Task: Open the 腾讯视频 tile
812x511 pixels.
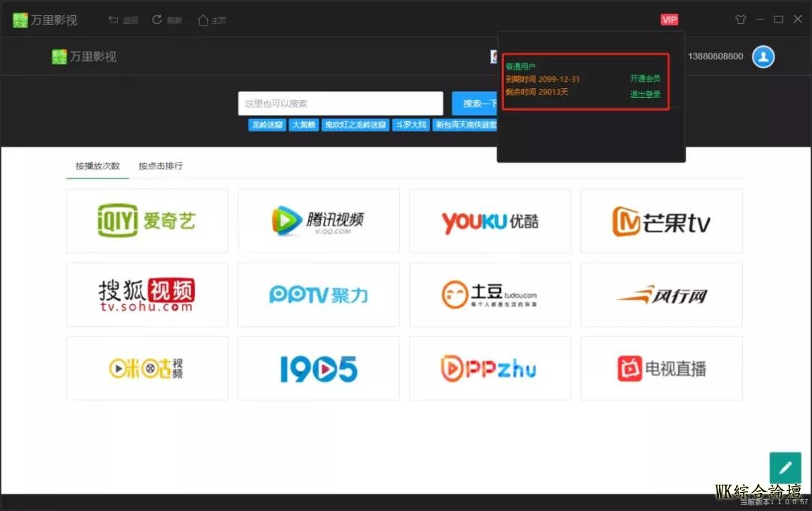Action: tap(318, 221)
